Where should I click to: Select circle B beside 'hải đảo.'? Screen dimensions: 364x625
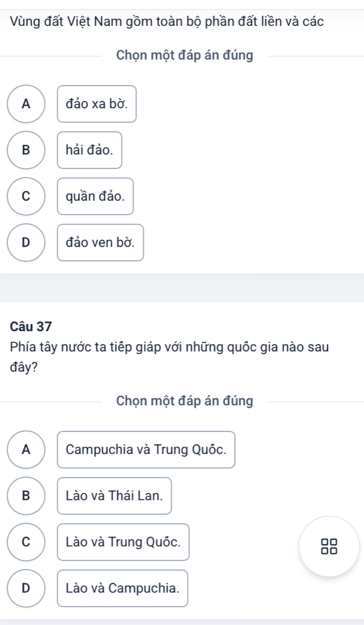click(26, 150)
